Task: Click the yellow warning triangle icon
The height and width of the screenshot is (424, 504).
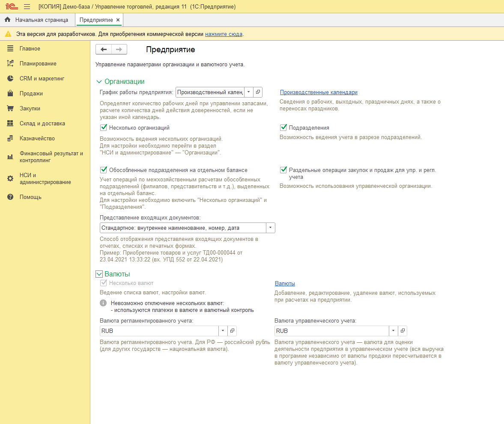Action: pos(8,34)
